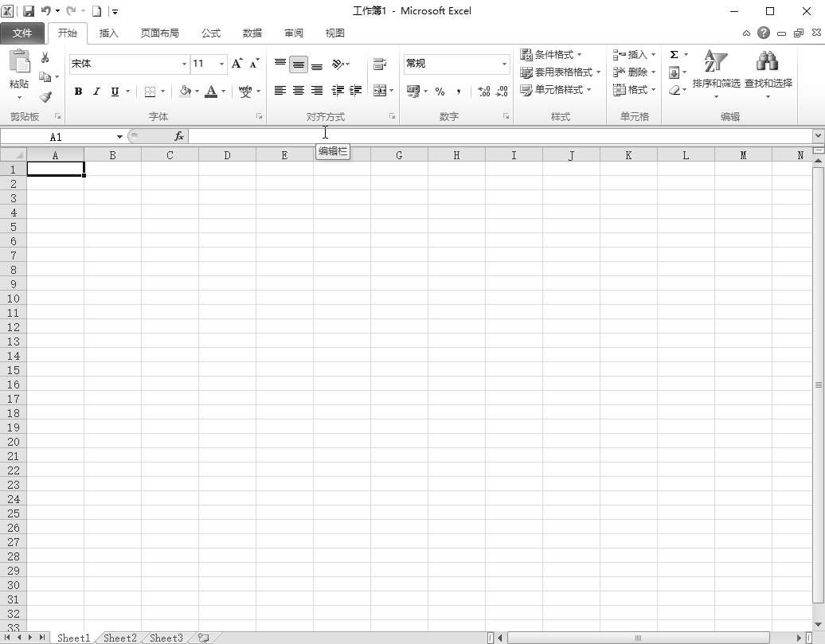This screenshot has width=825, height=644.
Task: Click the Merge and Center icon
Action: coord(379,91)
